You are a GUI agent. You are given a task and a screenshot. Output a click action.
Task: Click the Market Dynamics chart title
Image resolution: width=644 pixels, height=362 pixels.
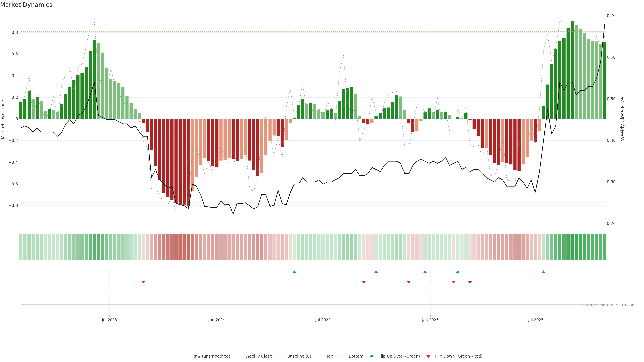coord(26,5)
